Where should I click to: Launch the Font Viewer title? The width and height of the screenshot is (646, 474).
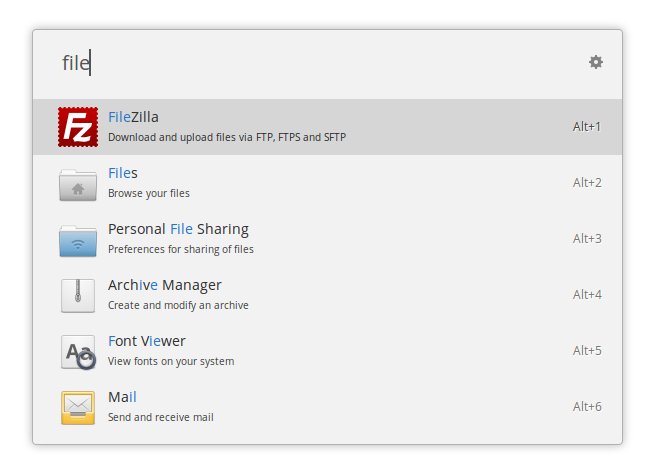[x=147, y=341]
